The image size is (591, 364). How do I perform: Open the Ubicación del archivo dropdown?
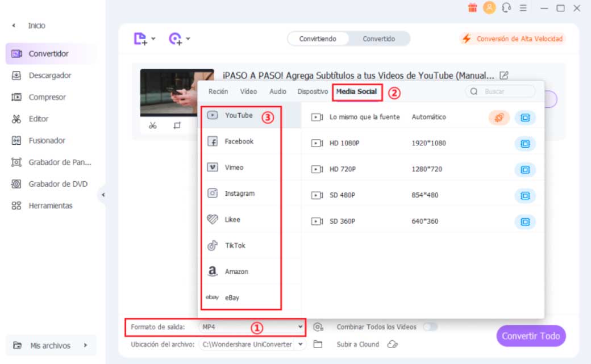(300, 344)
